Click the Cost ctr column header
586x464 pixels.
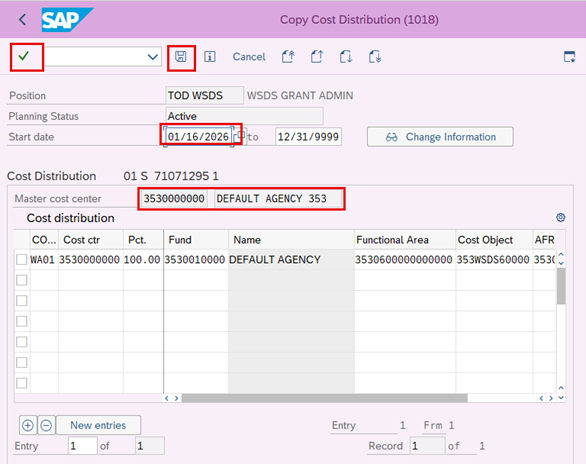tap(91, 240)
